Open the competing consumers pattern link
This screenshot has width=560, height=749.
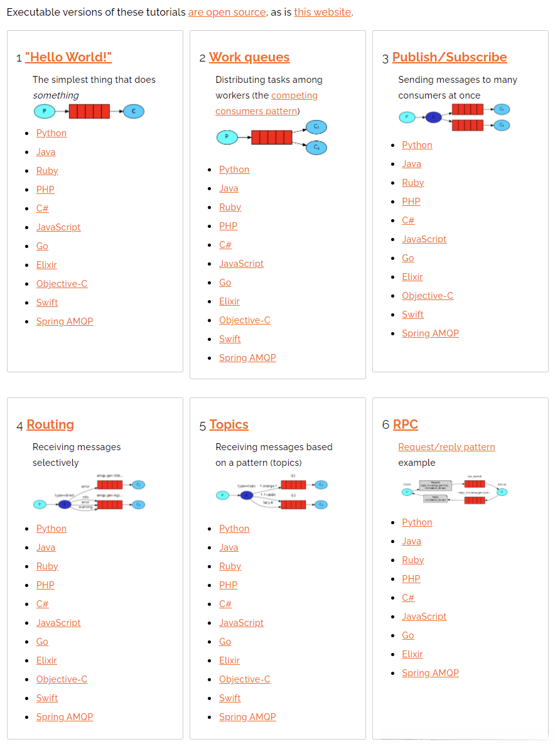coord(266,104)
